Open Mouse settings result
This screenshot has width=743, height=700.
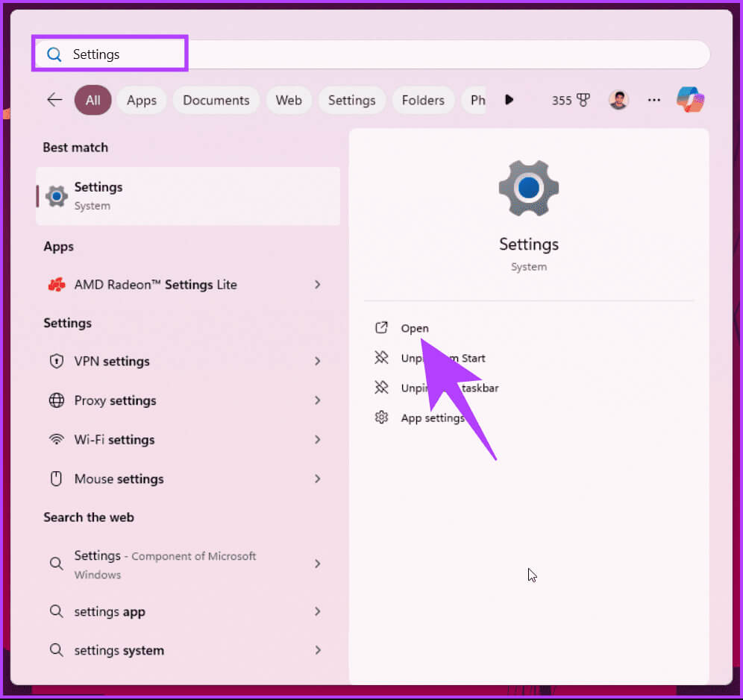click(188, 479)
